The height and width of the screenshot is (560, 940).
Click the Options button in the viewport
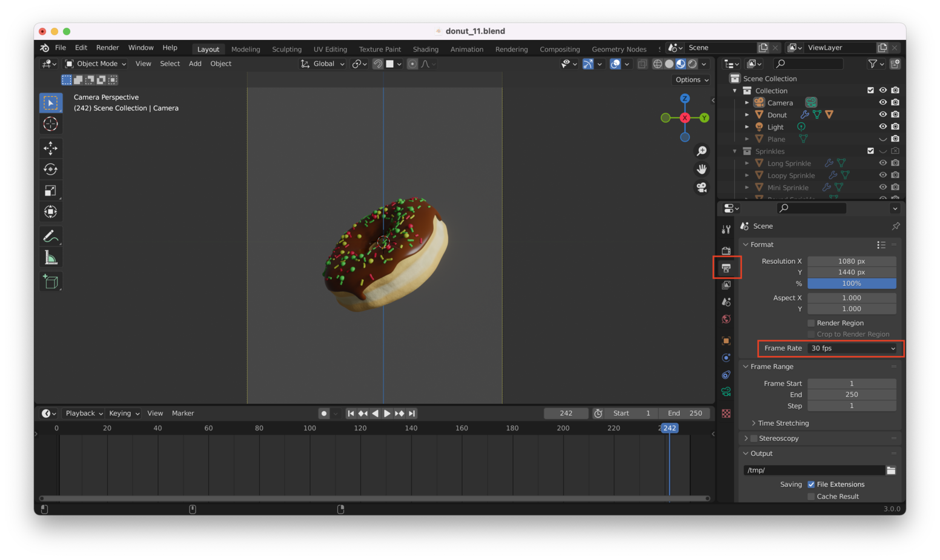click(x=691, y=80)
